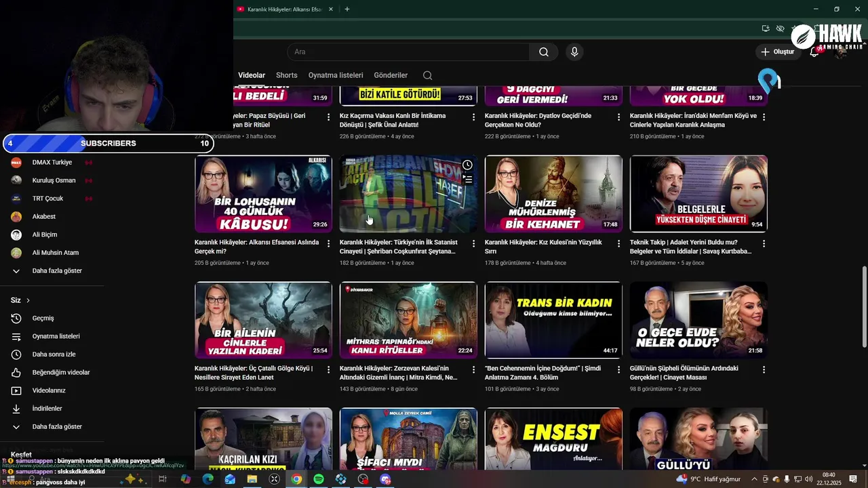This screenshot has width=868, height=488.
Task: Open Discord from the taskbar
Action: [385, 479]
